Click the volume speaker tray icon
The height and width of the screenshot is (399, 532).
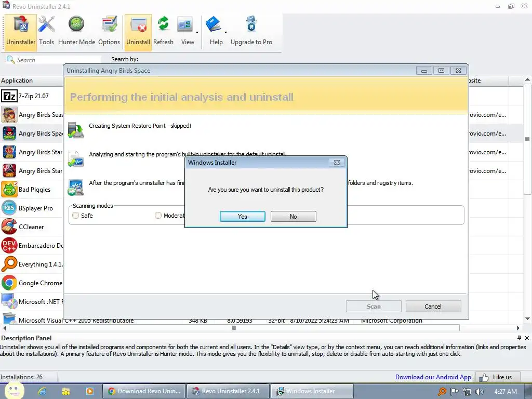480,392
